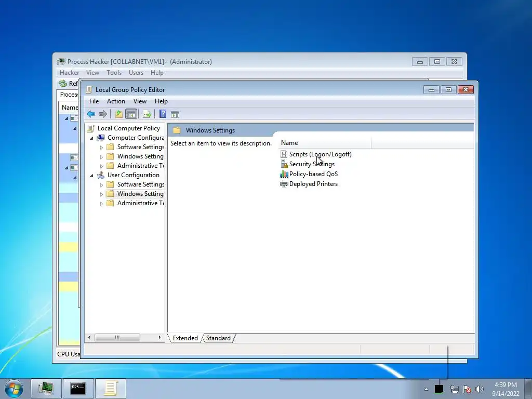Select Windows Settings label under User Configuration
The height and width of the screenshot is (399, 532).
click(140, 194)
